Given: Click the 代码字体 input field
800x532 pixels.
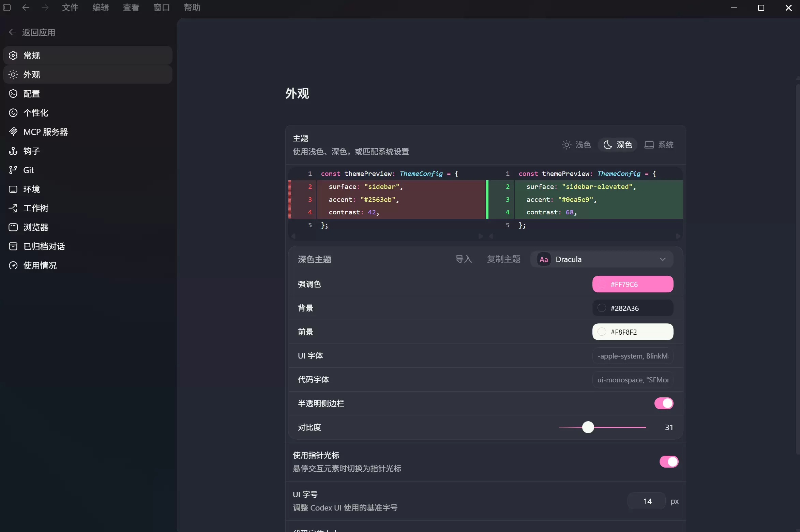Looking at the screenshot, I should point(633,380).
